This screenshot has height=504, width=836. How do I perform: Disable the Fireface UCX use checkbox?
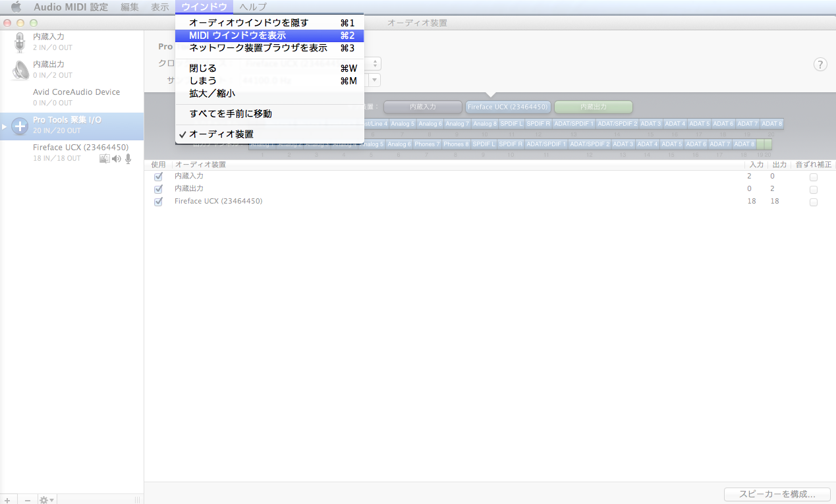[158, 202]
